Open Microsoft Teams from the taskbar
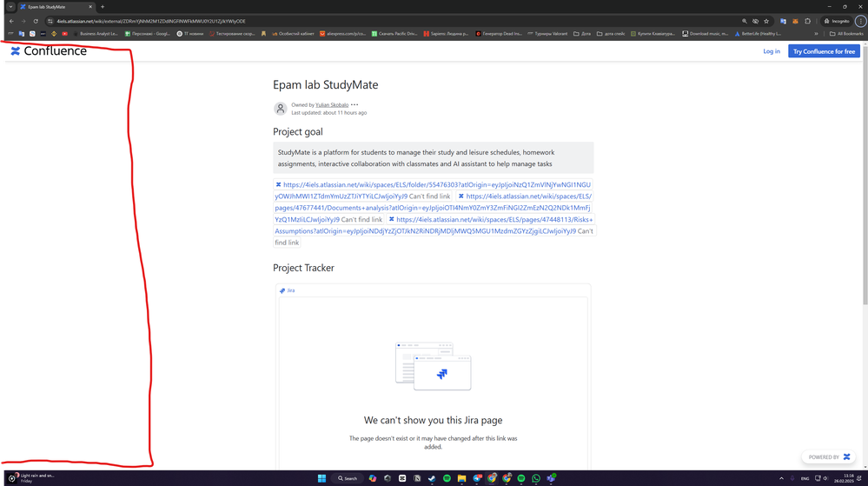This screenshot has width=868, height=486. coord(551,478)
